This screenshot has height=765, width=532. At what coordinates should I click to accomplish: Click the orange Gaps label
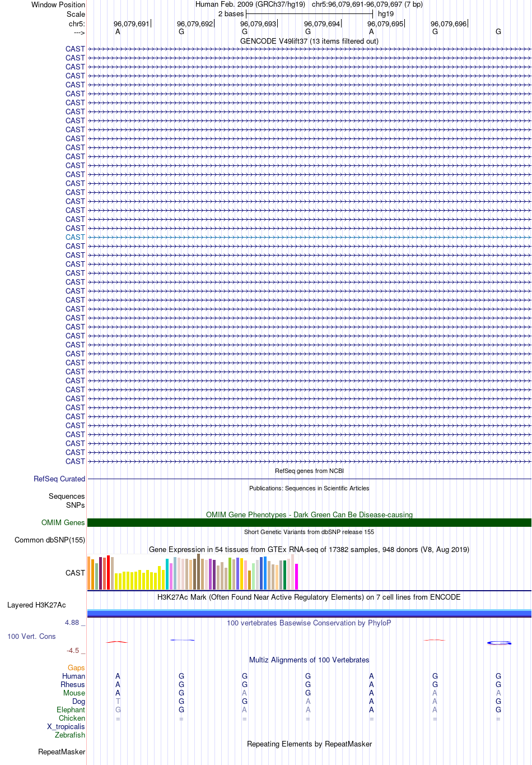[76, 667]
